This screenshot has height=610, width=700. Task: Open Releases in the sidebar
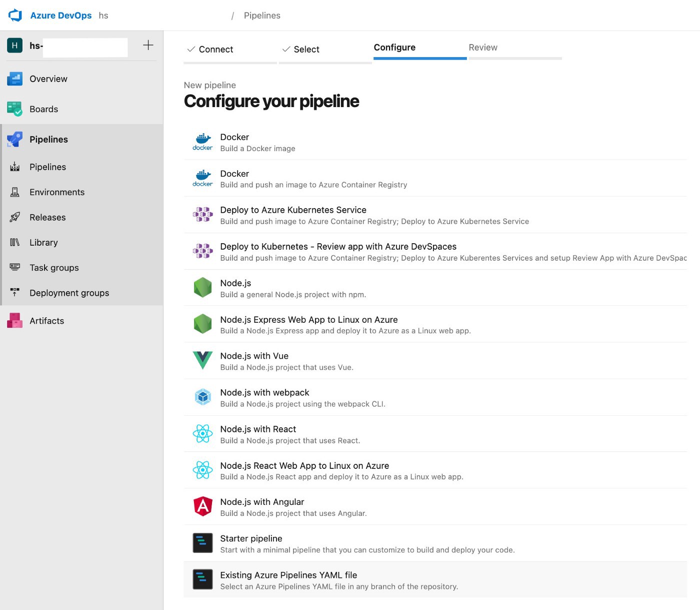coord(81,217)
